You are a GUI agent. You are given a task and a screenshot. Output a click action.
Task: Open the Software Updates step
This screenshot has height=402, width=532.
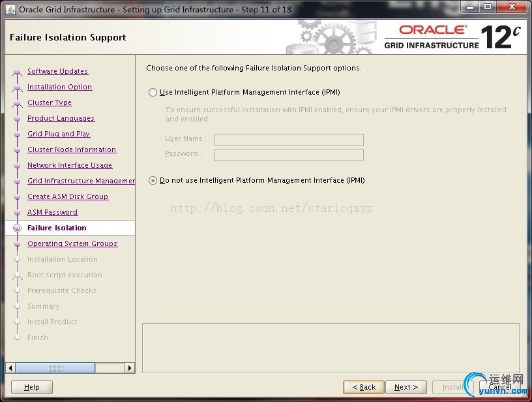(57, 71)
